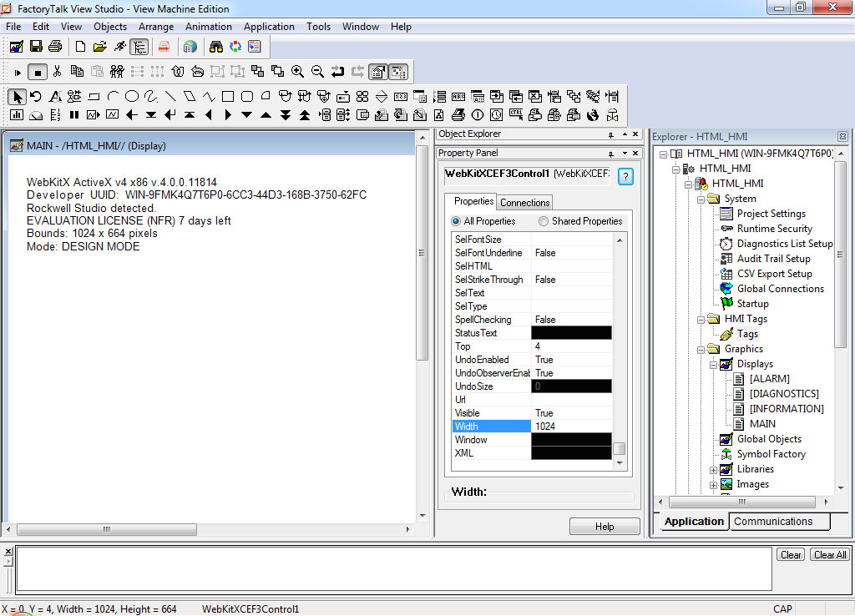Click the Clear button in diagnostics list

click(791, 555)
